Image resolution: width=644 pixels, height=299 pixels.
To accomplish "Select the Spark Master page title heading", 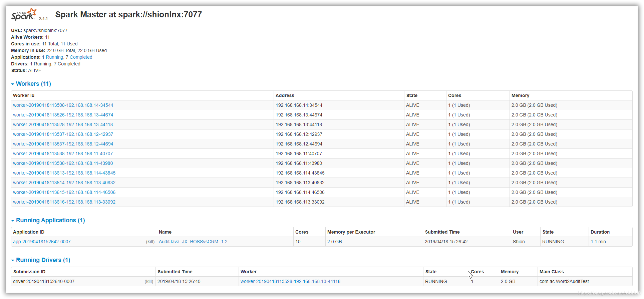I will point(128,15).
